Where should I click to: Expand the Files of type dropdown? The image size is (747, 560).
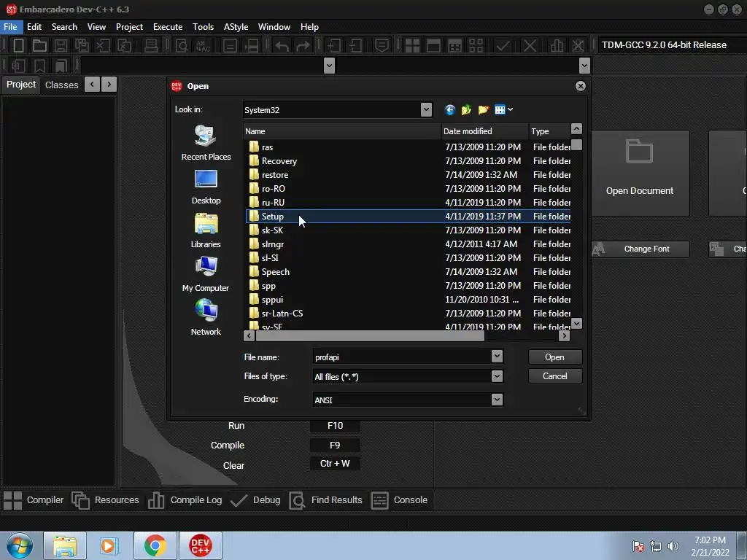(497, 376)
